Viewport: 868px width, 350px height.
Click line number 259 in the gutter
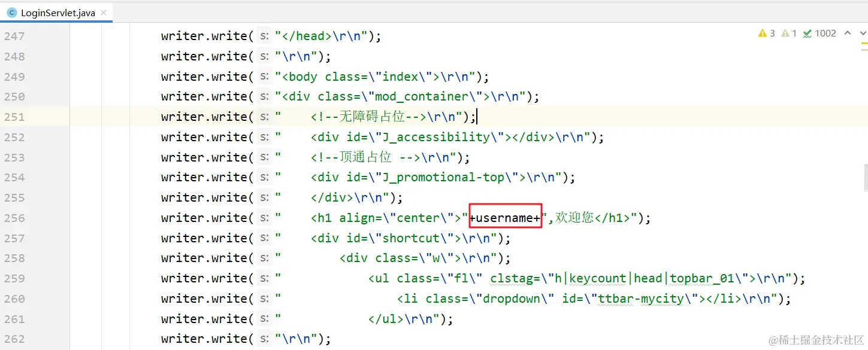[x=14, y=279]
